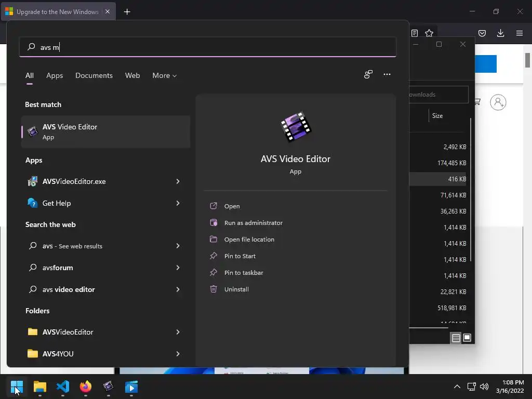This screenshot has height=399, width=532.
Task: Open the AVSVideoEditor folder result
Action: (105, 332)
